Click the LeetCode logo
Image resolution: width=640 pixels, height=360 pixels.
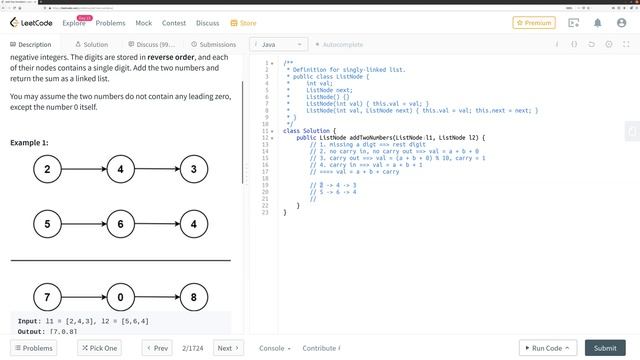coord(31,23)
